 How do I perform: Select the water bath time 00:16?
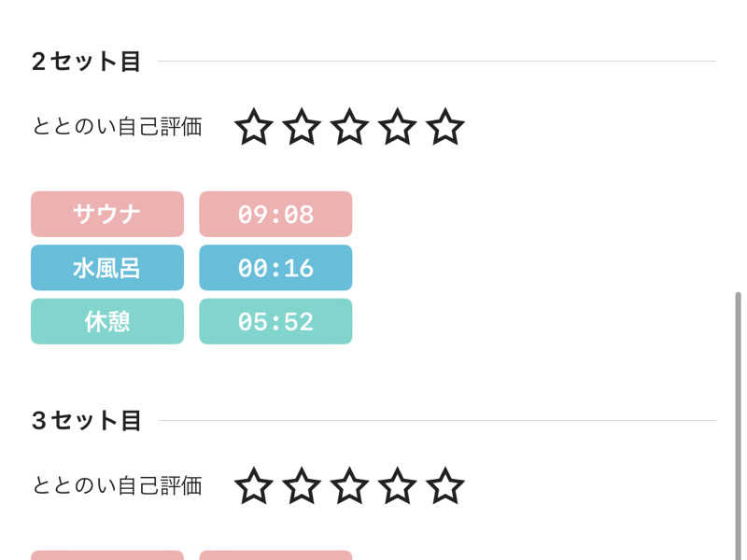[x=275, y=268]
